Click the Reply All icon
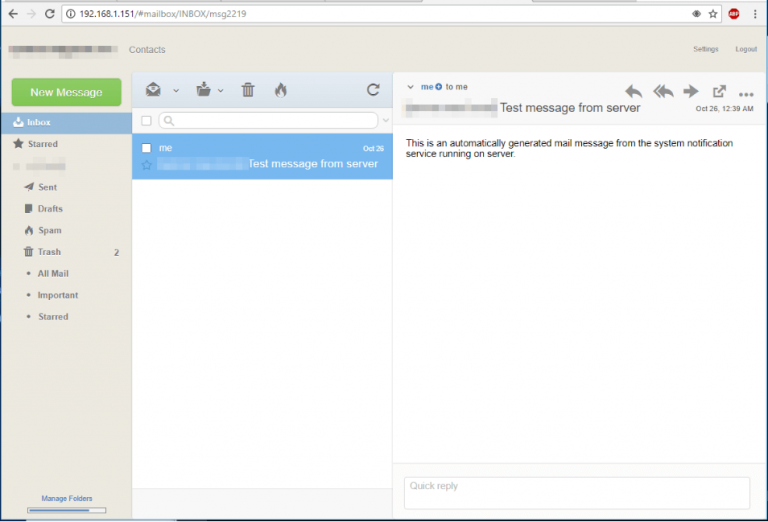The image size is (768, 522). coord(663,91)
